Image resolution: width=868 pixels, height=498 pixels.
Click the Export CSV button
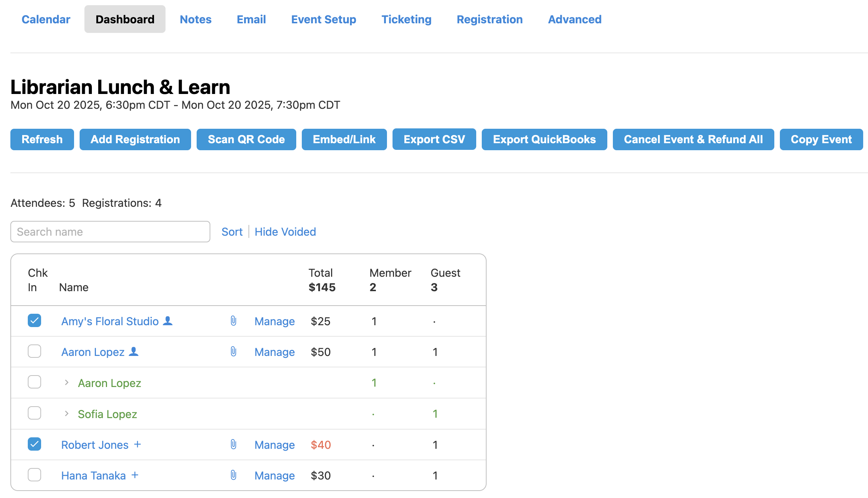click(434, 139)
